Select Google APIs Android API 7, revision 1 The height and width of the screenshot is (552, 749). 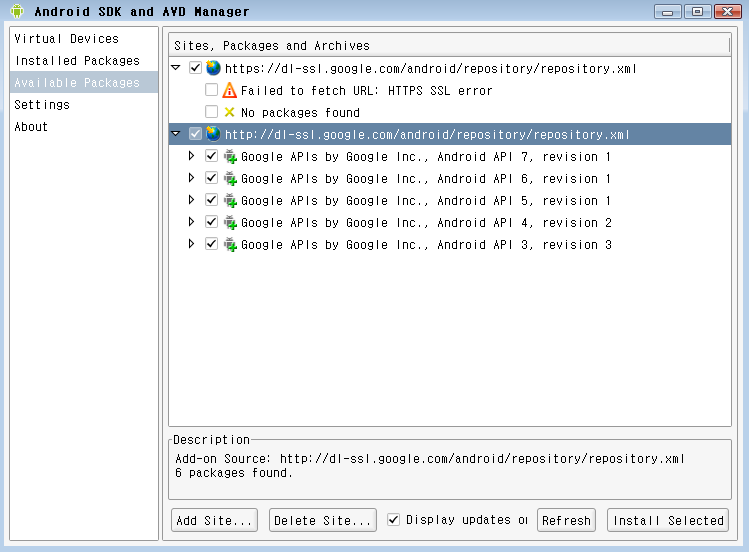pyautogui.click(x=426, y=157)
